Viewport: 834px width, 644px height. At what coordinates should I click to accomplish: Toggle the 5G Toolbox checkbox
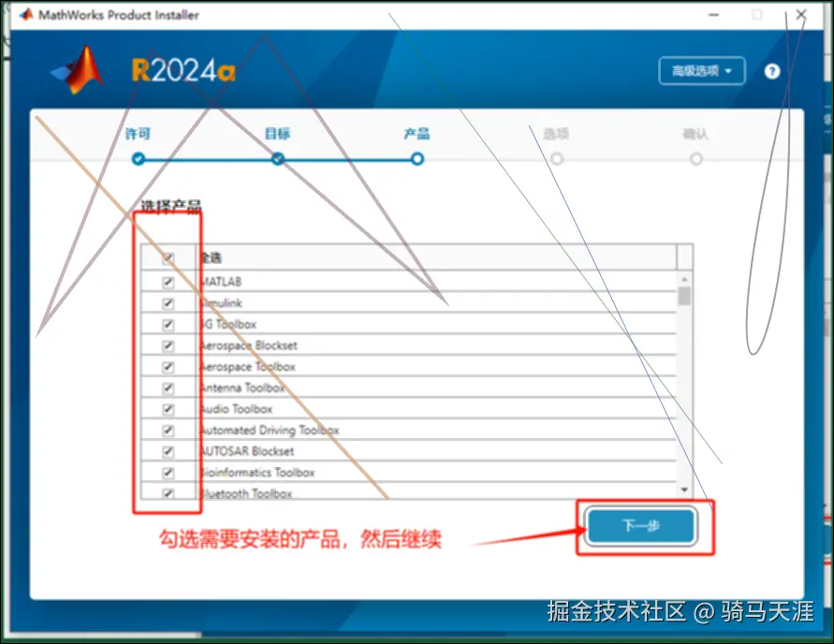pyautogui.click(x=168, y=325)
